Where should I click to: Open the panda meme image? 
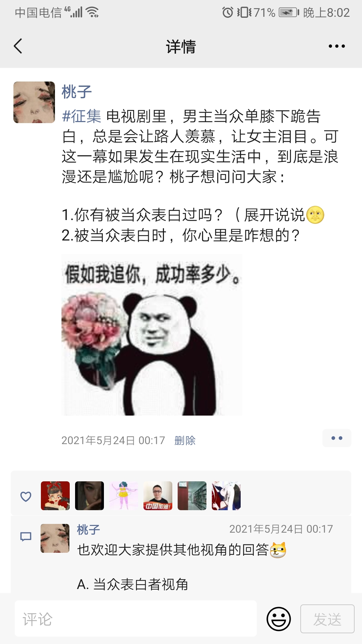tap(152, 335)
